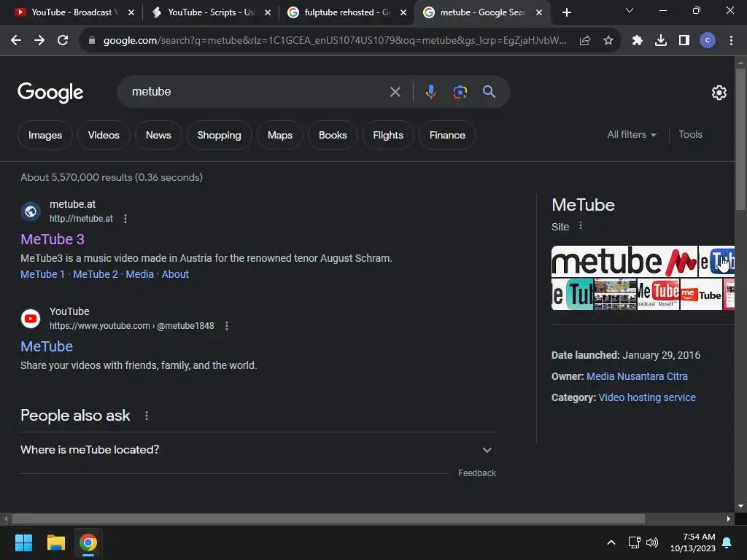747x560 pixels.
Task: Open Media Nusantara Citra owner link
Action: [637, 376]
